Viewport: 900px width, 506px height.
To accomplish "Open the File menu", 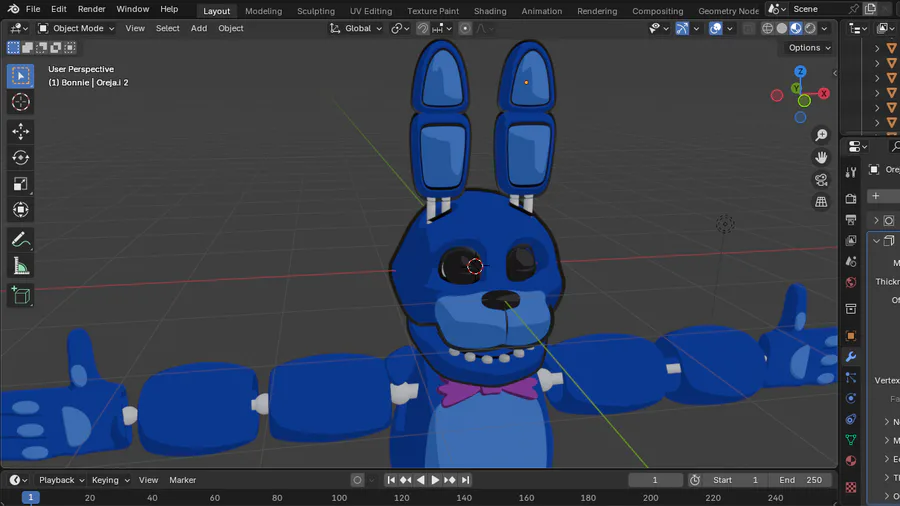I will (33, 9).
